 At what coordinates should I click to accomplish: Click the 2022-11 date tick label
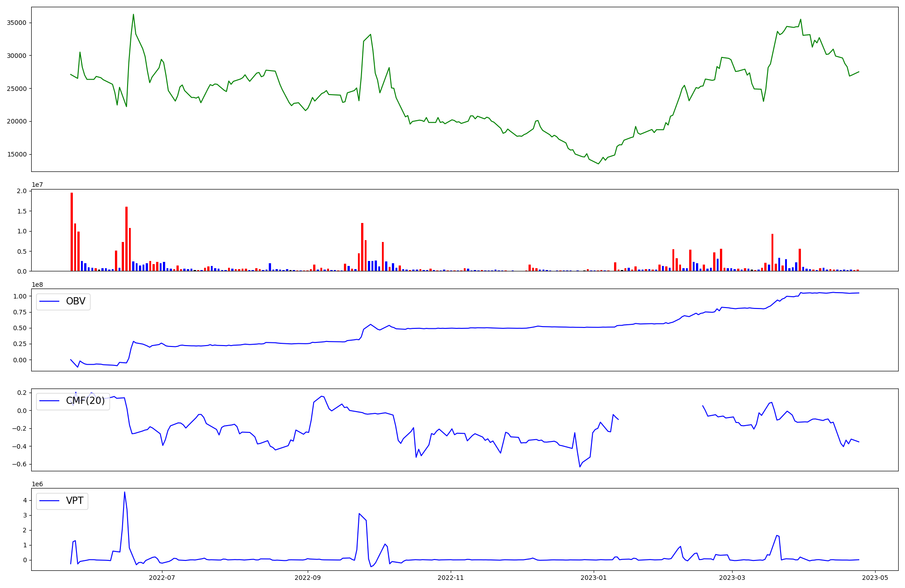coord(451,578)
